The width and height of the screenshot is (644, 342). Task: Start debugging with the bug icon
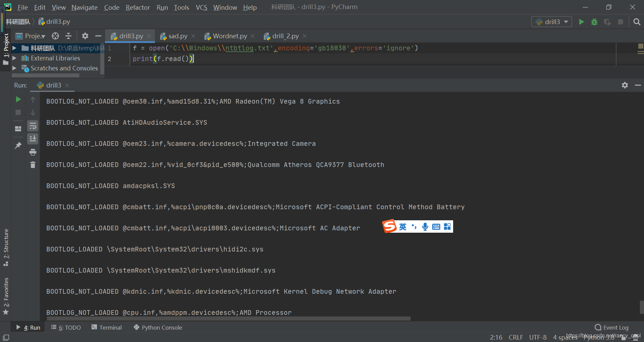point(594,22)
